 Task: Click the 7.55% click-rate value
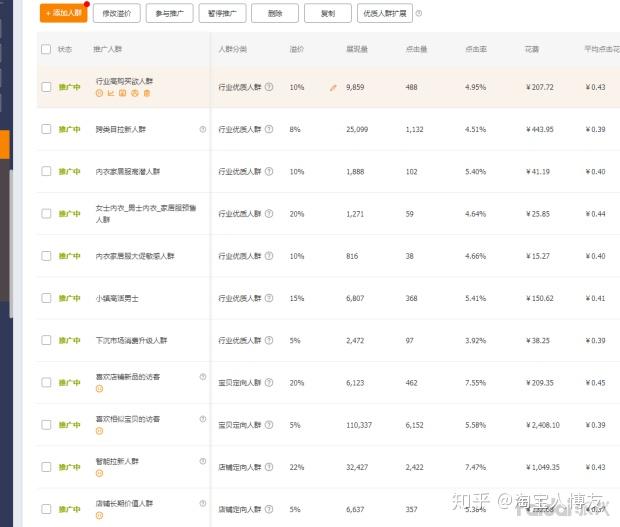(x=475, y=383)
